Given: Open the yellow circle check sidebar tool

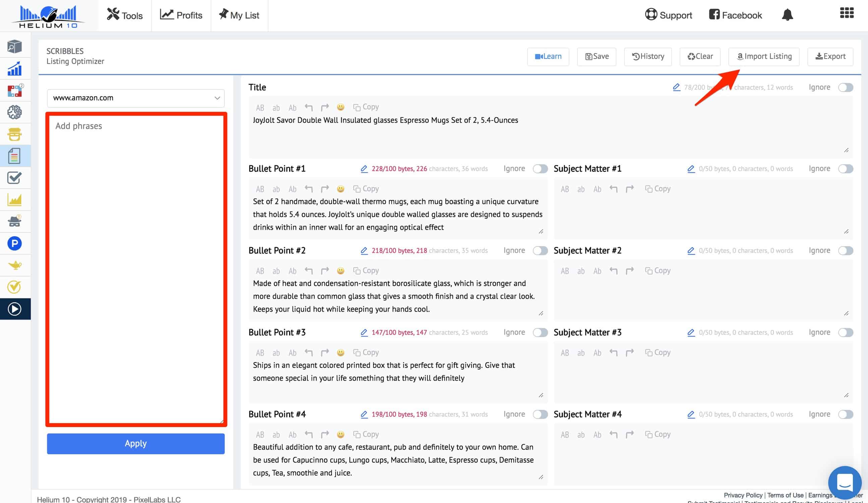Looking at the screenshot, I should pyautogui.click(x=14, y=287).
